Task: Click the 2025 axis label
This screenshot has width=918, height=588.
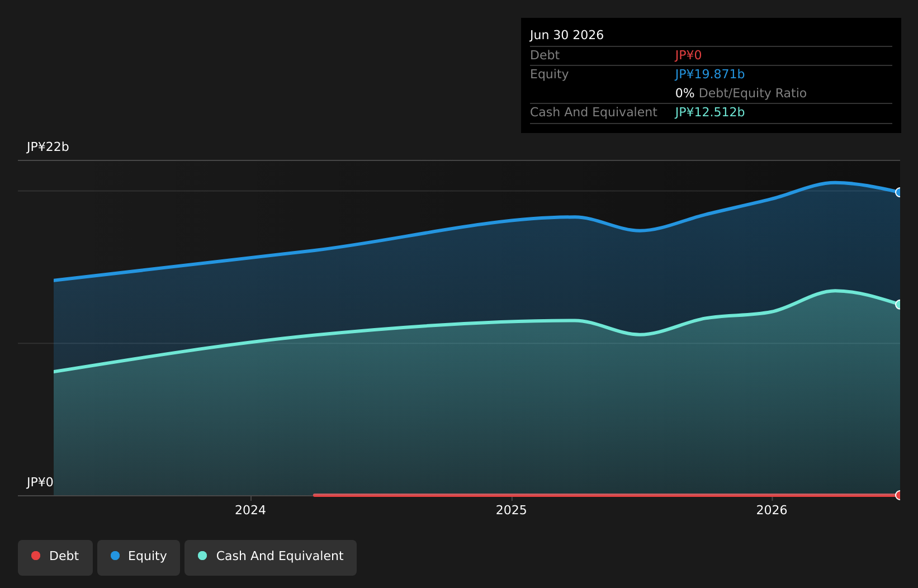Action: (512, 510)
